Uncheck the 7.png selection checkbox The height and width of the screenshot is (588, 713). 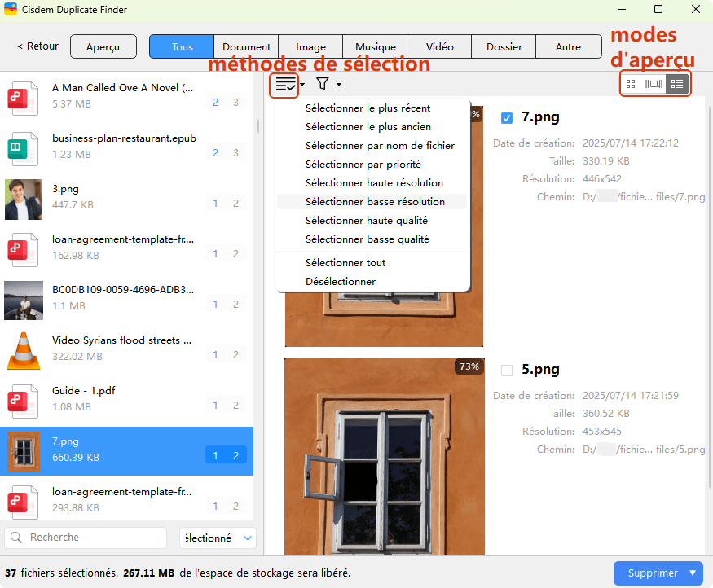coord(507,117)
